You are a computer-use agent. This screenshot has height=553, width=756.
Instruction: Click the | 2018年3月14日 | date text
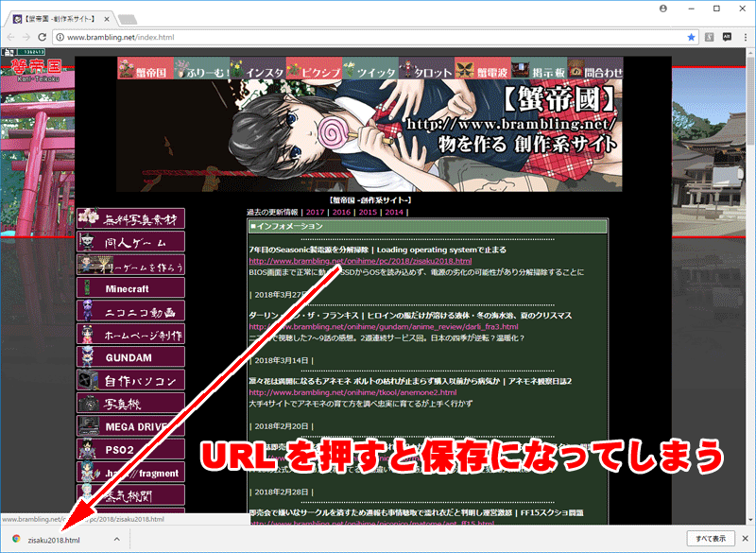click(x=282, y=360)
